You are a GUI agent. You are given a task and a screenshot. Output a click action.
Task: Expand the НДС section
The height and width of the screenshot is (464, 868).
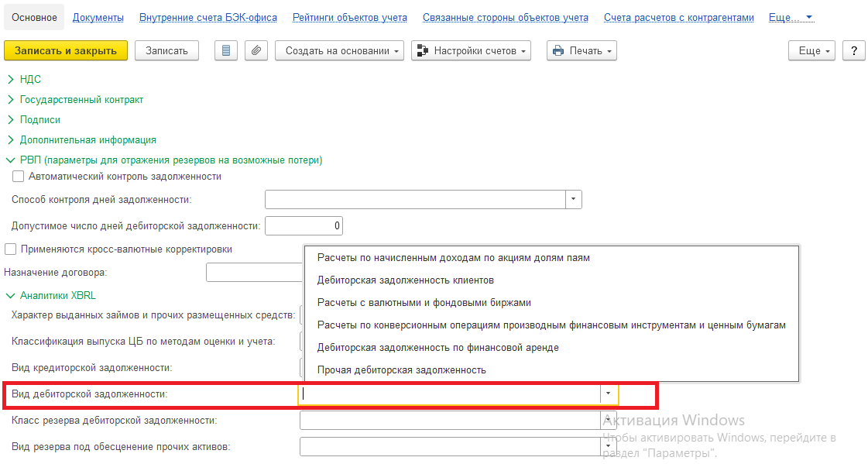click(x=31, y=79)
